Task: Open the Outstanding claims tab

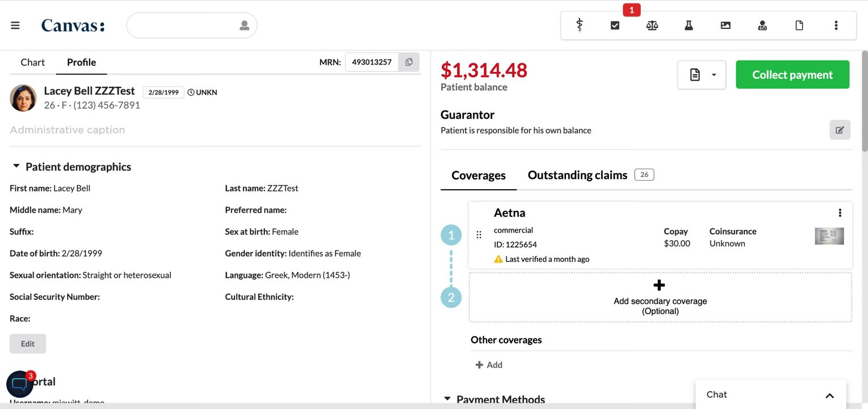Action: tap(577, 175)
